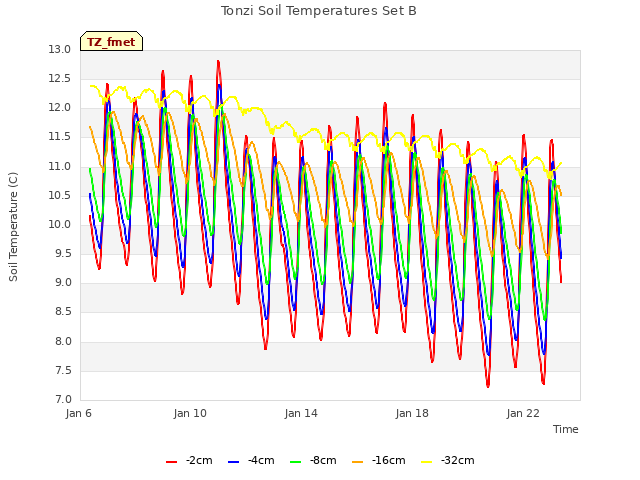The height and width of the screenshot is (480, 640).
Task: Click the TZ_fmet annotation label
Action: pos(111,42)
